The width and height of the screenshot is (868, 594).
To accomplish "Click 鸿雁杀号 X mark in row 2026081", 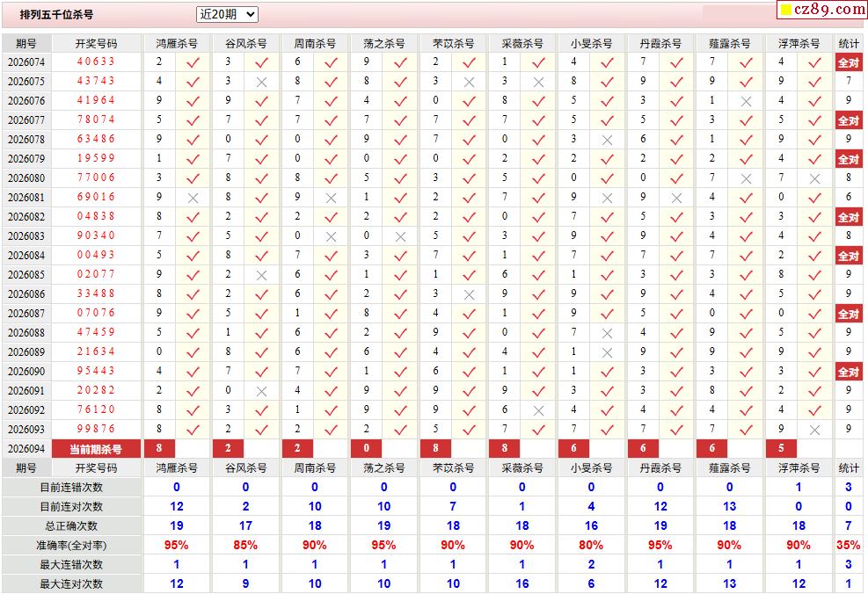I will pos(193,198).
